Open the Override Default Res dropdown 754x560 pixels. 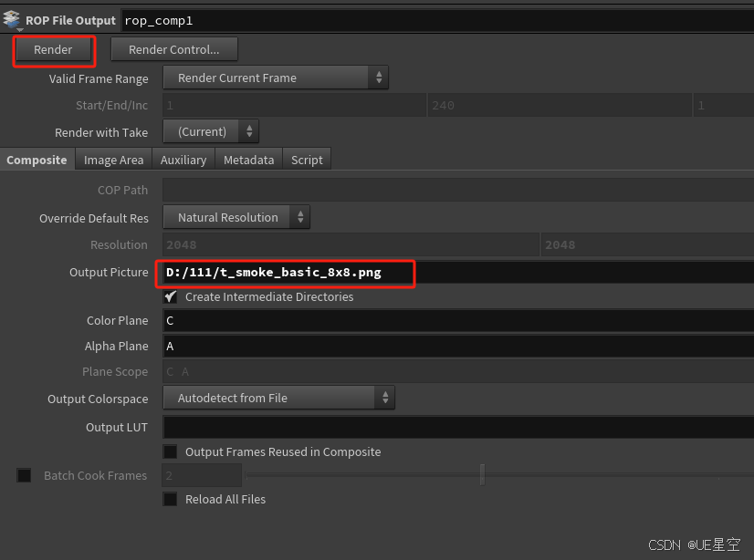[236, 217]
